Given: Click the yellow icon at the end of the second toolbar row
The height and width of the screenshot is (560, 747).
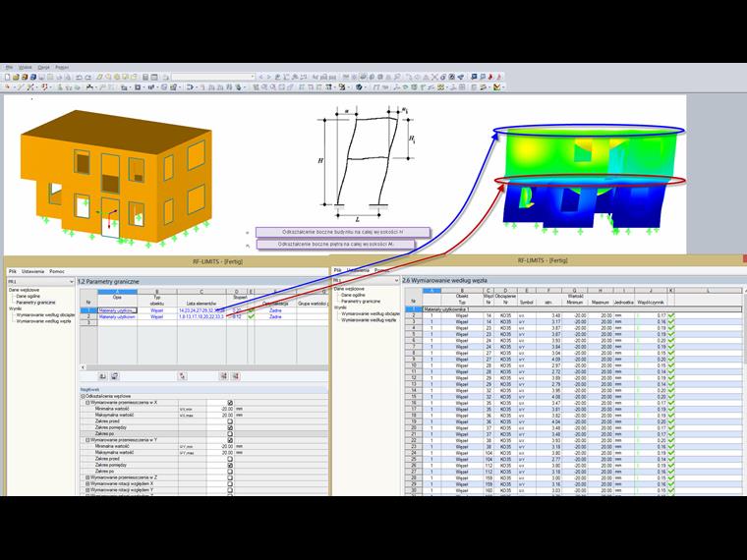Looking at the screenshot, I should pyautogui.click(x=497, y=87).
